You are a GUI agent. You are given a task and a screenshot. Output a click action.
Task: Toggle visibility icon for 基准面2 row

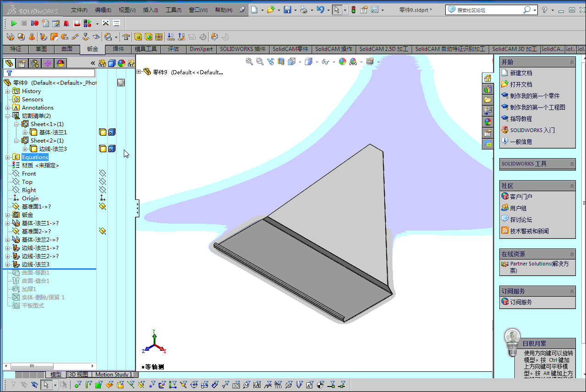[102, 231]
